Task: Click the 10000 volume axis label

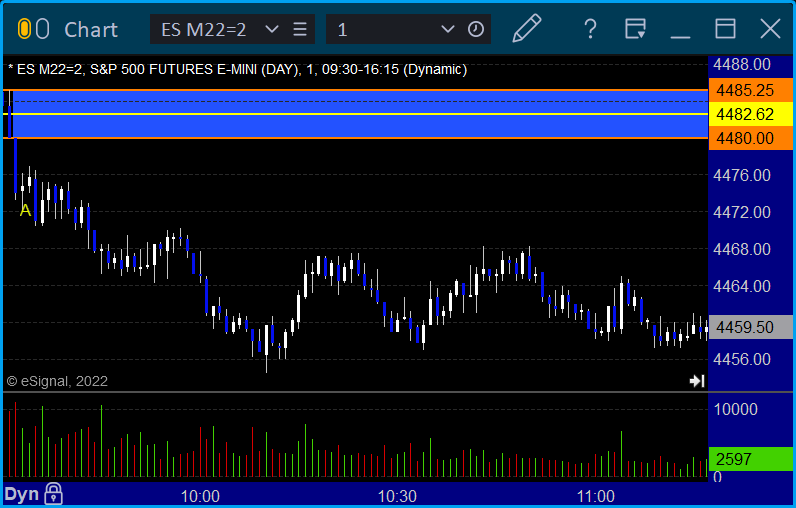Action: click(x=736, y=409)
